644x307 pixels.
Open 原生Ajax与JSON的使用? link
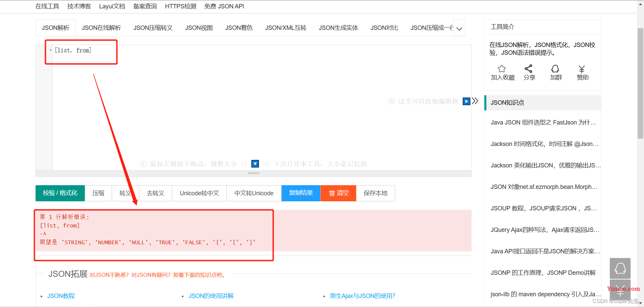(363, 296)
